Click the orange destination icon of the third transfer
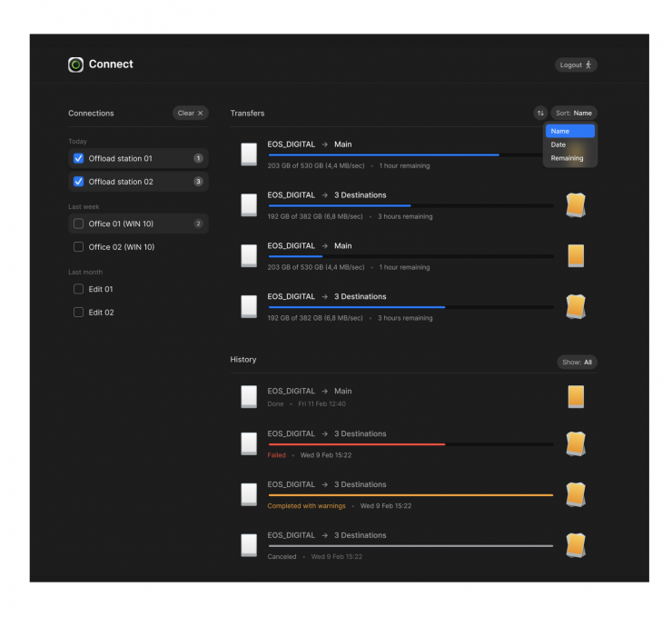Viewport: 672px width, 617px height. pyautogui.click(x=575, y=255)
